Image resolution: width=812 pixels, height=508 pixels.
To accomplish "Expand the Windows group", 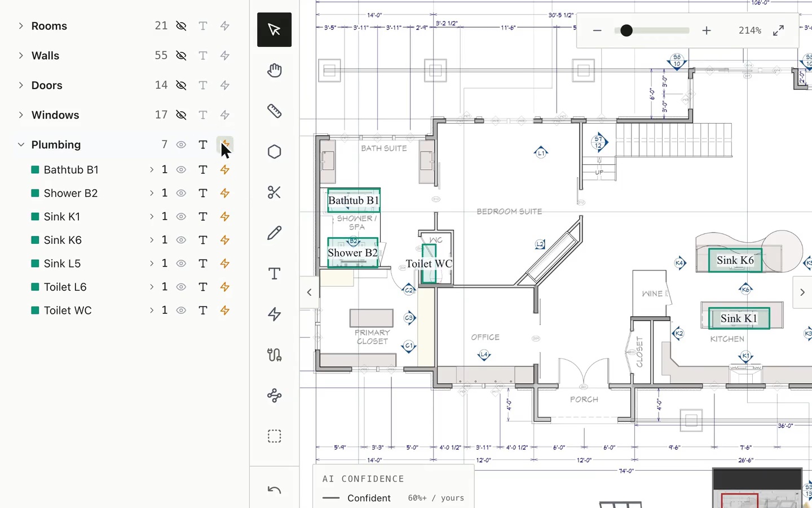I will (21, 115).
